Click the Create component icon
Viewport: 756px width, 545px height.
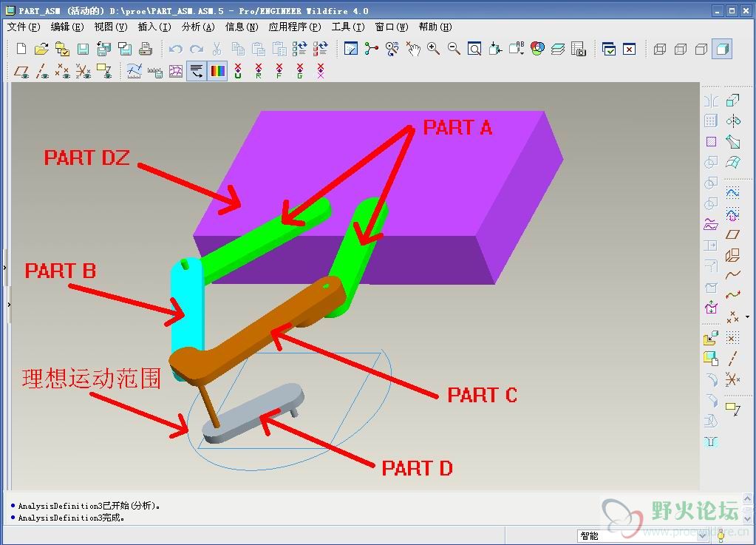point(711,359)
